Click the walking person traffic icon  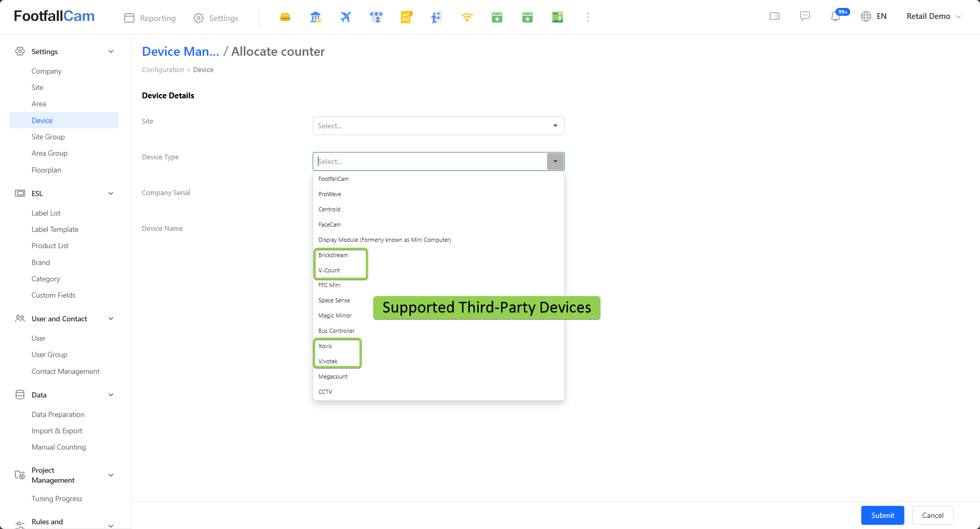coord(437,17)
